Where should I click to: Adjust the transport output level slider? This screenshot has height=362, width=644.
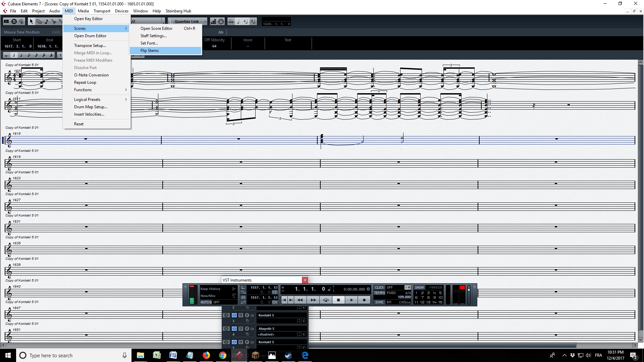469,290
